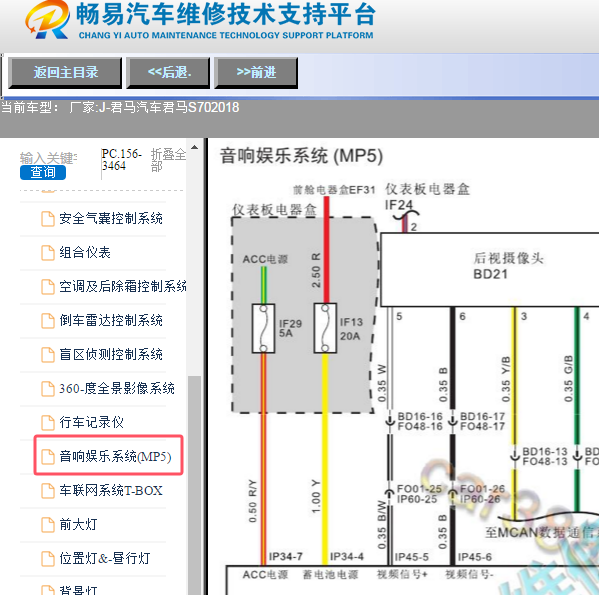Open the 倒车雷达控制系统 entry
The height and width of the screenshot is (595, 599).
point(111,320)
